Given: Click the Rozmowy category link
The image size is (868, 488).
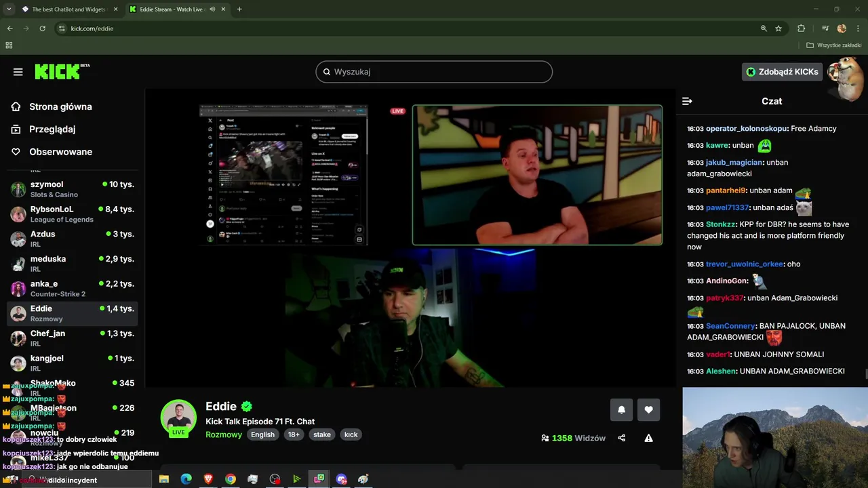Looking at the screenshot, I should 224,434.
